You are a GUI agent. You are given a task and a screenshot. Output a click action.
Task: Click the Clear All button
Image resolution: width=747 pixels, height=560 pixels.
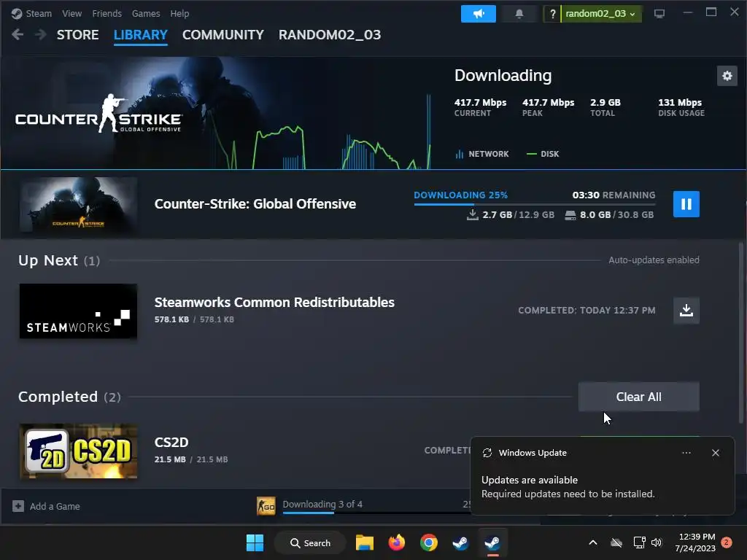coord(638,397)
